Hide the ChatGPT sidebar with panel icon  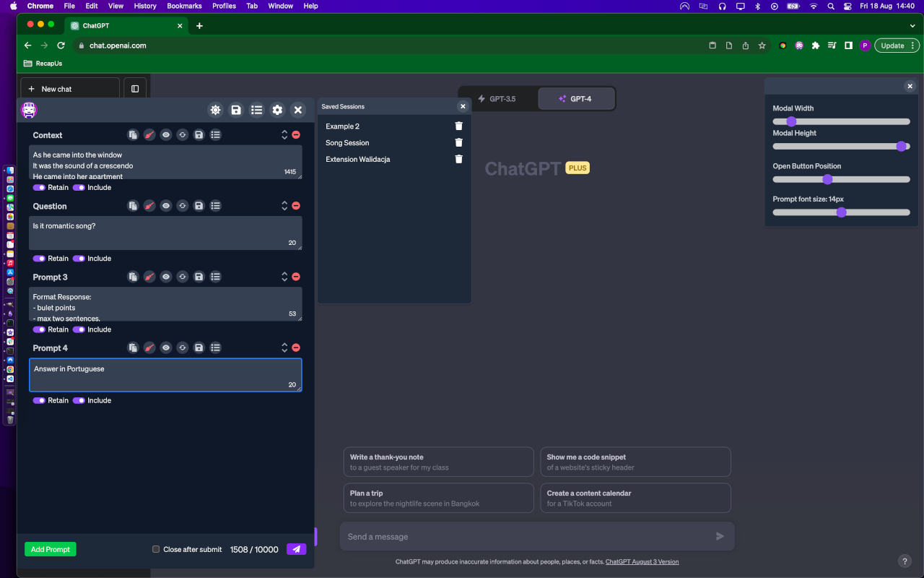tap(135, 89)
